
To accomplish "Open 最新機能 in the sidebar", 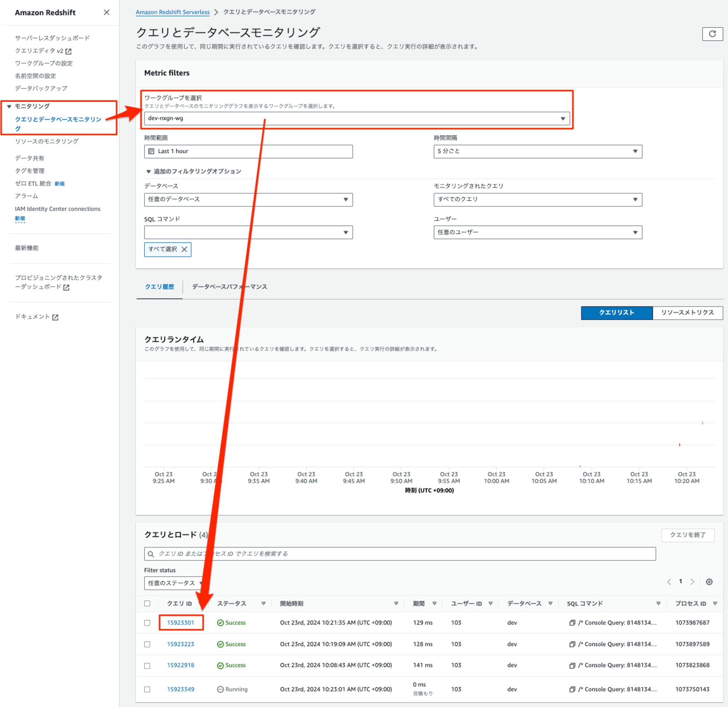I will click(x=26, y=248).
